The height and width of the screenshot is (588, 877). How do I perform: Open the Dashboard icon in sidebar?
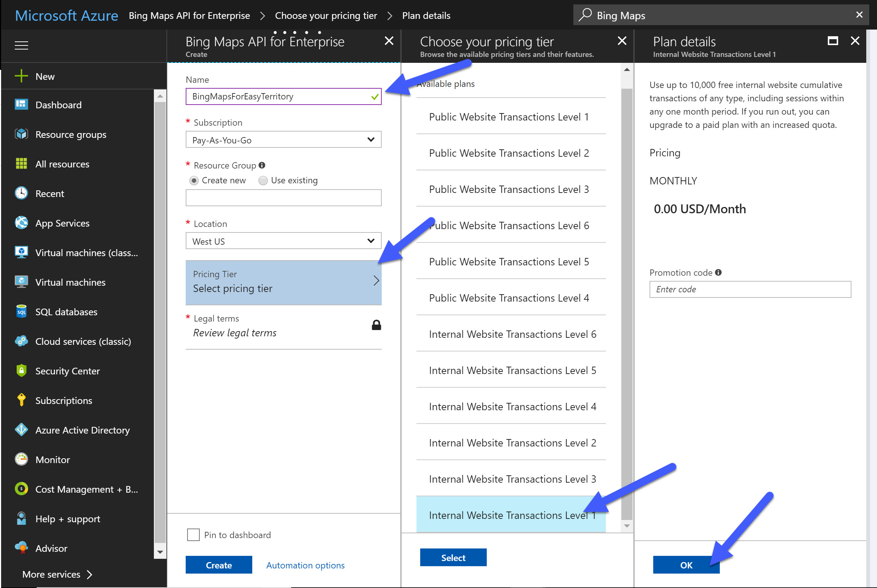(21, 105)
